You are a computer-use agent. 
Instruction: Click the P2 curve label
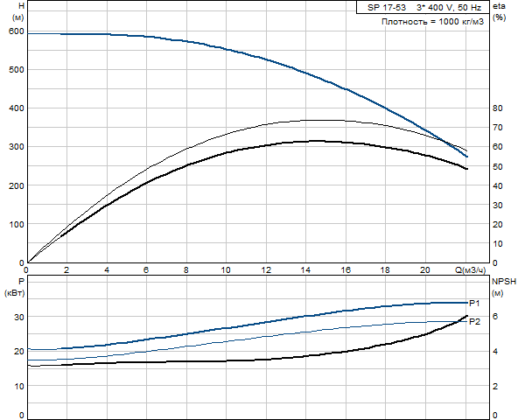(x=475, y=321)
